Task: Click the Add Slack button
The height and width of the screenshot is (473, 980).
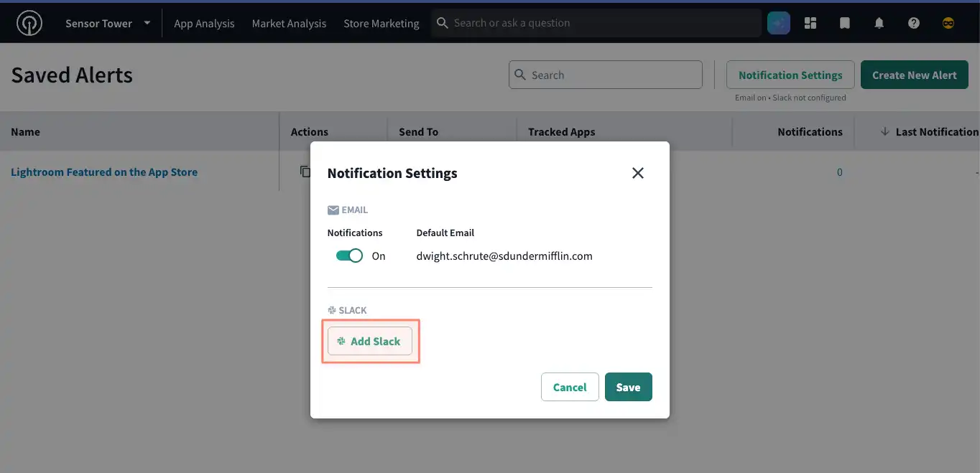Action: pos(370,341)
